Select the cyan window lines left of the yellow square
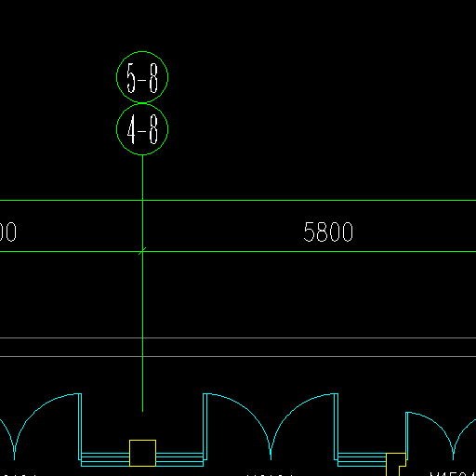 tap(105, 459)
